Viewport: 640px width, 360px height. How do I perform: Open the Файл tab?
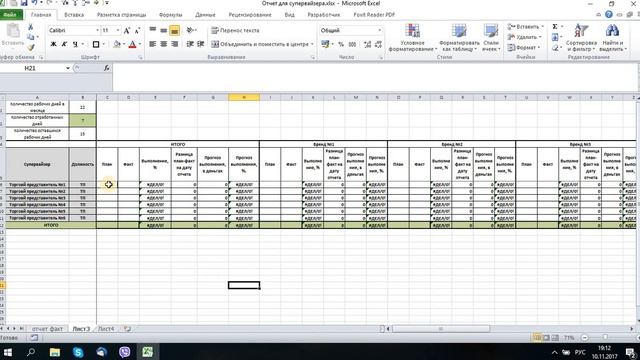[x=11, y=15]
